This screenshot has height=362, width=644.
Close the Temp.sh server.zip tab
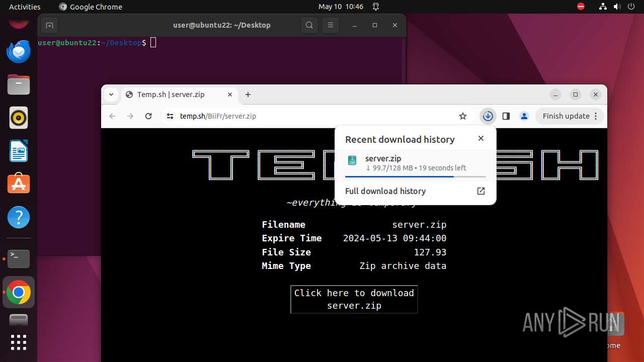230,95
